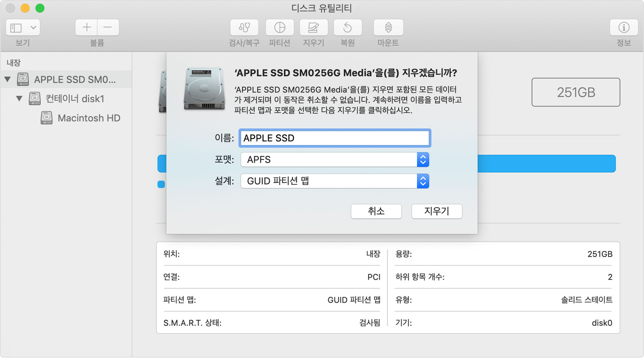The height and width of the screenshot is (358, 644).
Task: Click the S.M.A.R.T. 상태: label
Action: 192,323
